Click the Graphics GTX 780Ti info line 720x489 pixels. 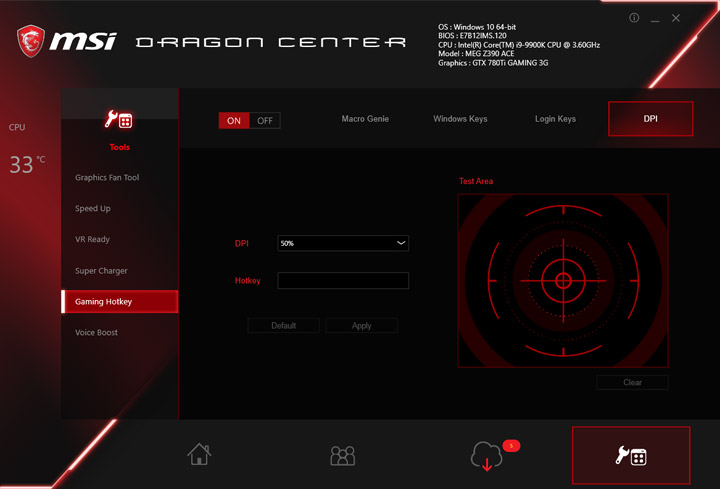pos(493,63)
